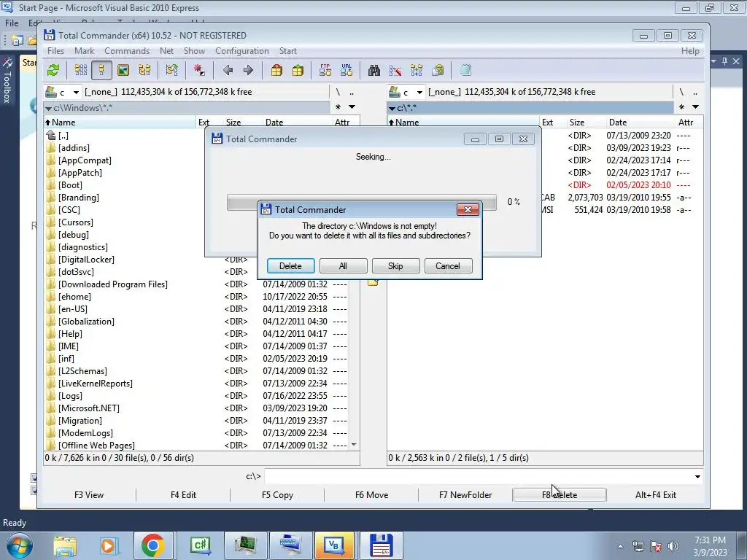
Task: Open the C# Express taskbar icon
Action: pyautogui.click(x=200, y=545)
